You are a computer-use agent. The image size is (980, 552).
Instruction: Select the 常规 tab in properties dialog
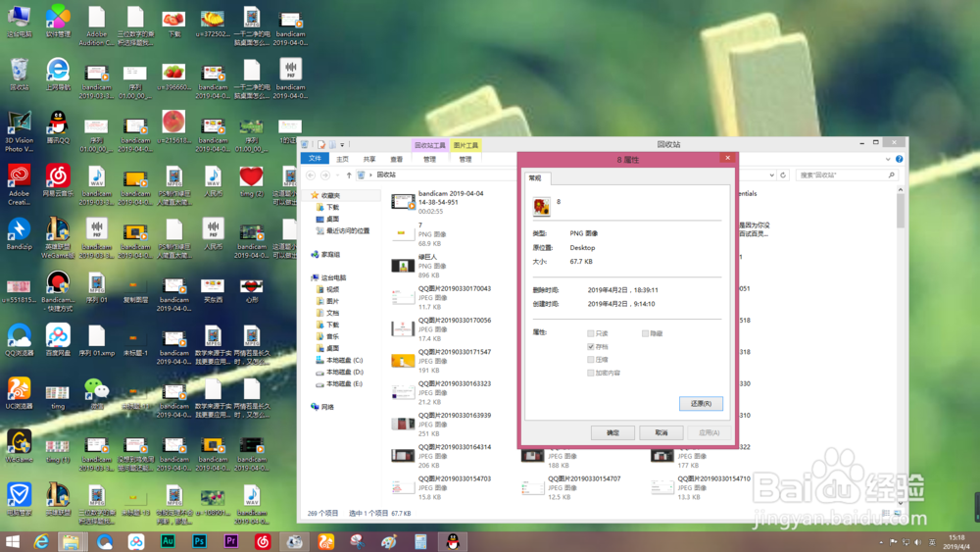(535, 178)
